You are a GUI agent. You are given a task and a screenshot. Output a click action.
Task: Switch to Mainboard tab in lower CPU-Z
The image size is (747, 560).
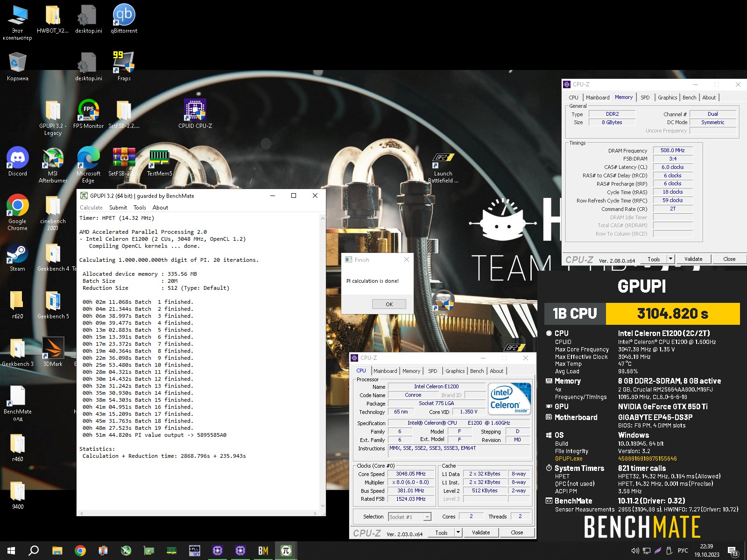pos(385,371)
